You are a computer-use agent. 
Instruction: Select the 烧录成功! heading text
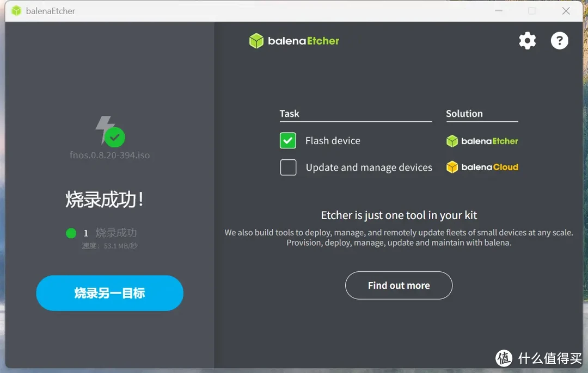tap(105, 200)
